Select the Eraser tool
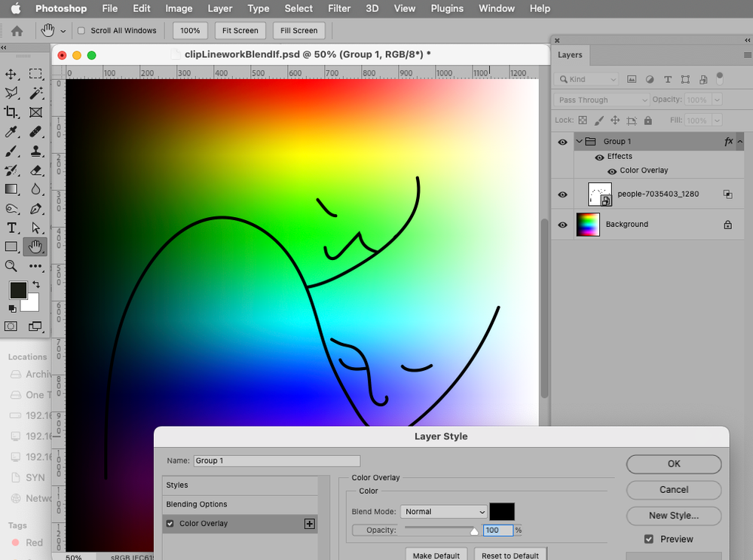The width and height of the screenshot is (753, 560). [x=35, y=170]
